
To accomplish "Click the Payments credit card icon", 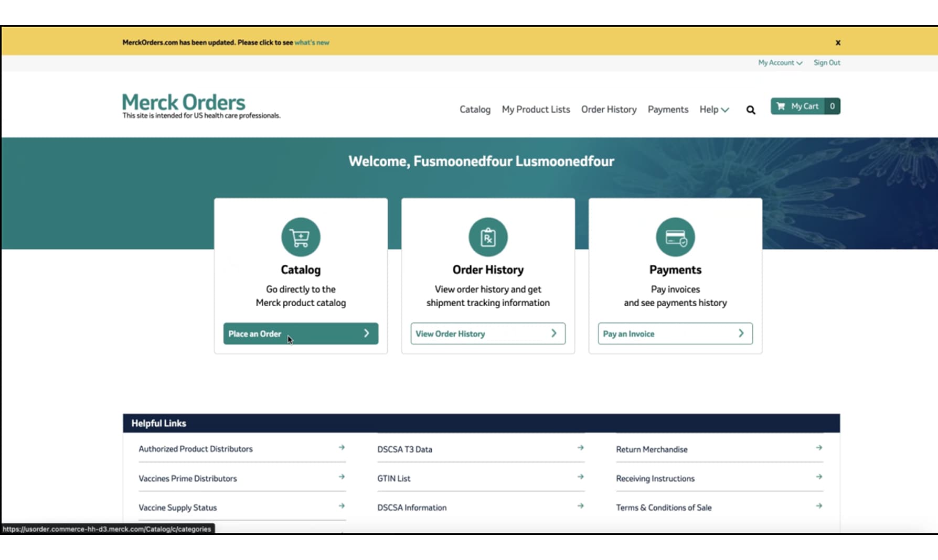I will (x=675, y=237).
